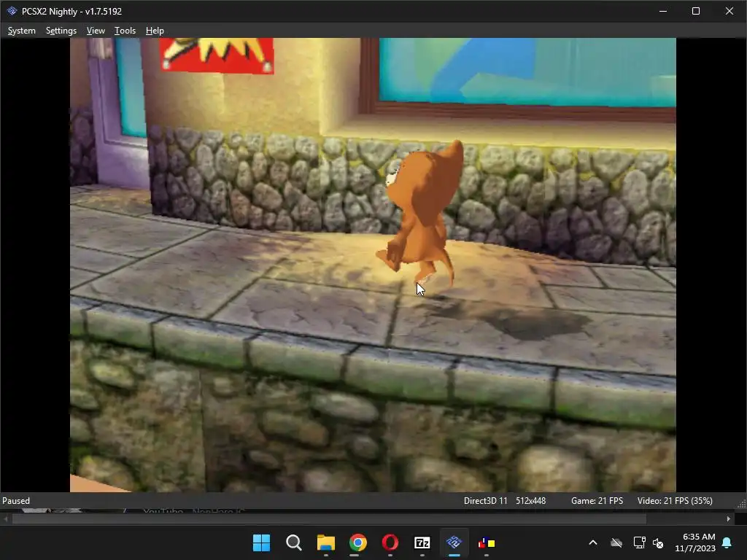Open 7-Zip from the taskbar
Screen dimensions: 747x560
tap(422, 542)
